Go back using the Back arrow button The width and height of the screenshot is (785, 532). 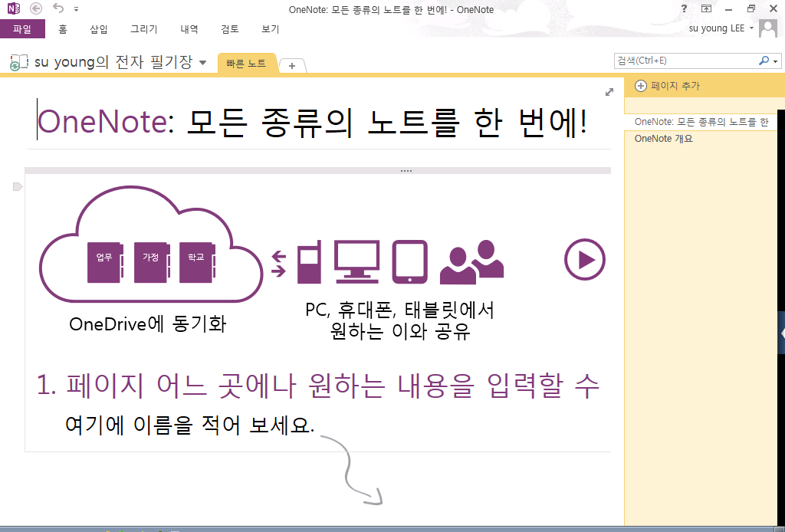[x=36, y=8]
